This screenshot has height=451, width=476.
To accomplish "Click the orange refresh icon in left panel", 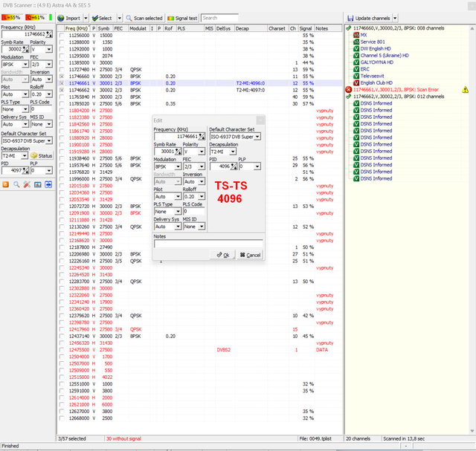I will 5,184.
